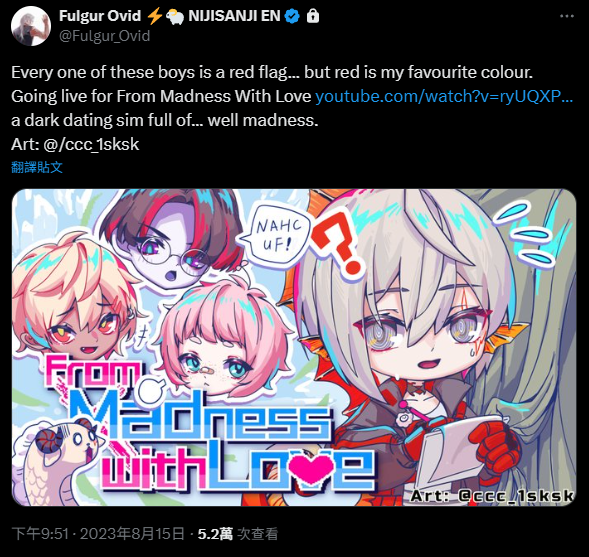Click the Art: @ccc_1sksk watermark on image
589x557 pixels.
(x=492, y=496)
